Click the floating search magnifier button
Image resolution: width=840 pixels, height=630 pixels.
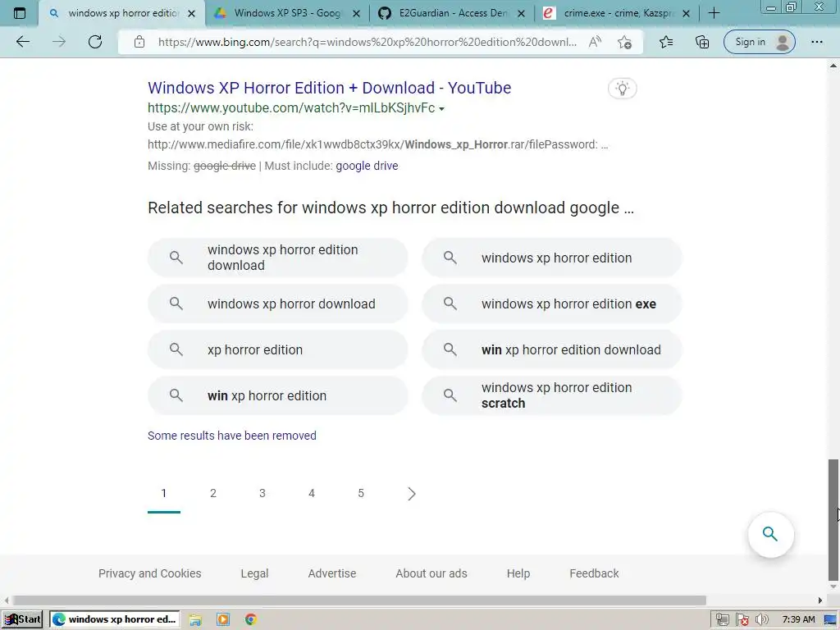(x=770, y=534)
